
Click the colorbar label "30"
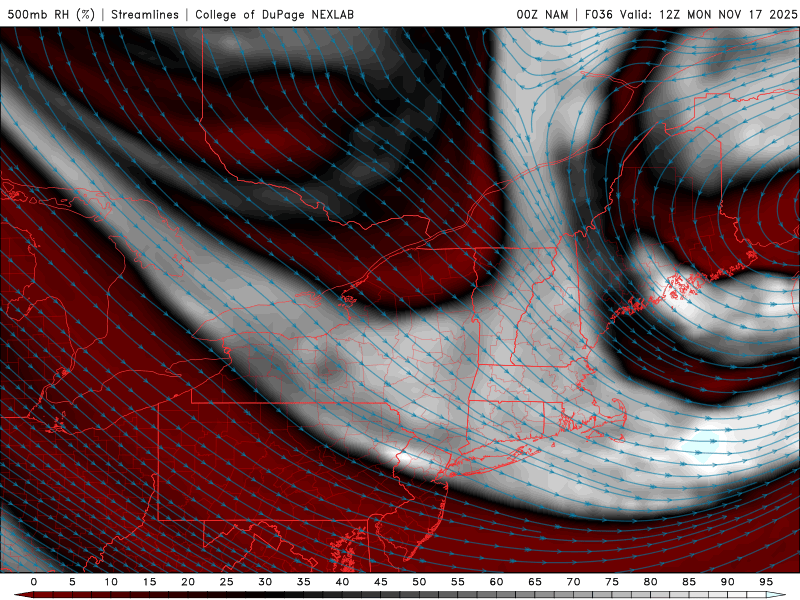pyautogui.click(x=265, y=582)
